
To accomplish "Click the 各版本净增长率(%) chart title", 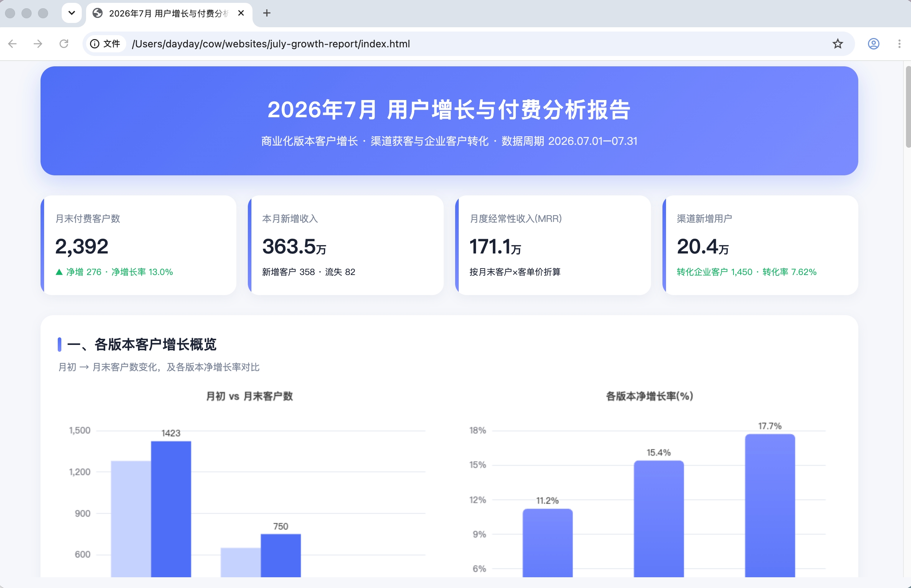I will click(650, 396).
